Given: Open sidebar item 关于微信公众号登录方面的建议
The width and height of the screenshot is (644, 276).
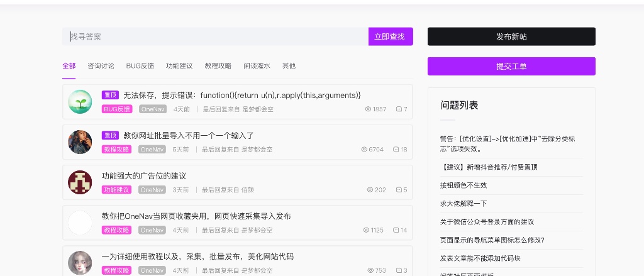Looking at the screenshot, I should pos(487,222).
